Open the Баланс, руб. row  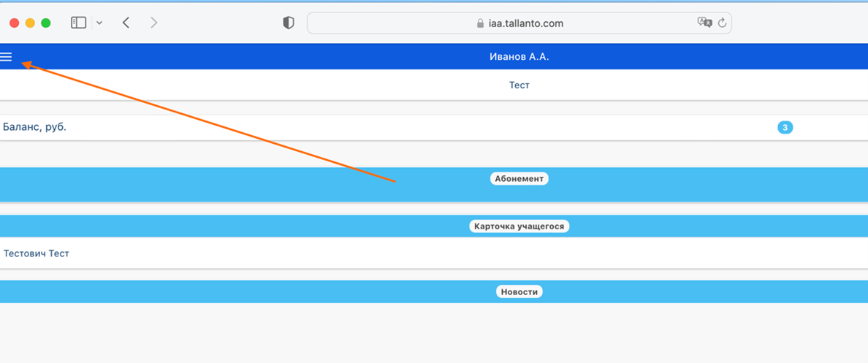pos(35,127)
